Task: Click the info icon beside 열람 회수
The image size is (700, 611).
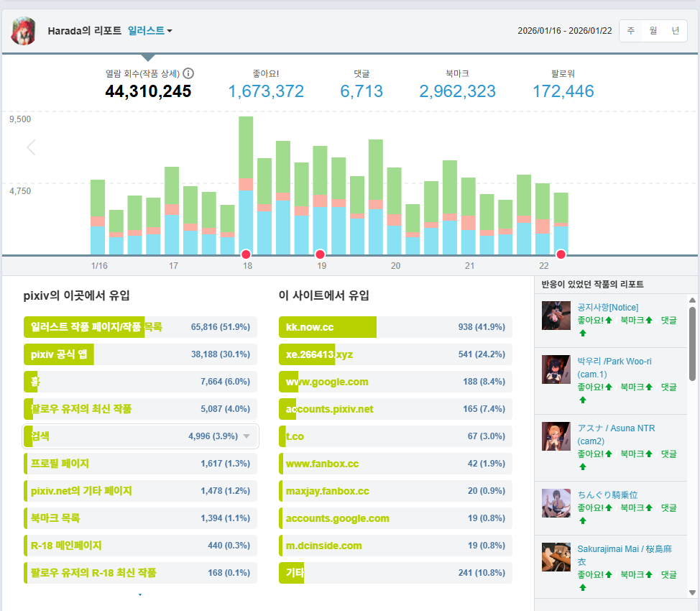Action: coord(189,73)
